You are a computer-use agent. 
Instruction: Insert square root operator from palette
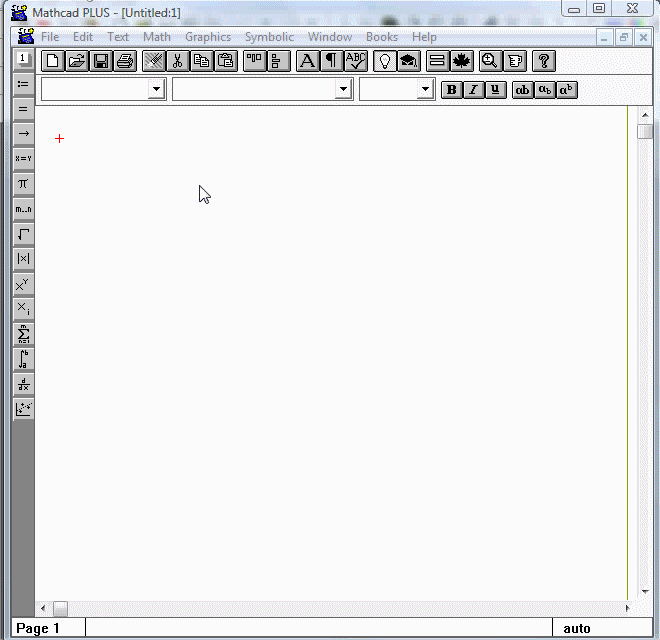tap(23, 234)
